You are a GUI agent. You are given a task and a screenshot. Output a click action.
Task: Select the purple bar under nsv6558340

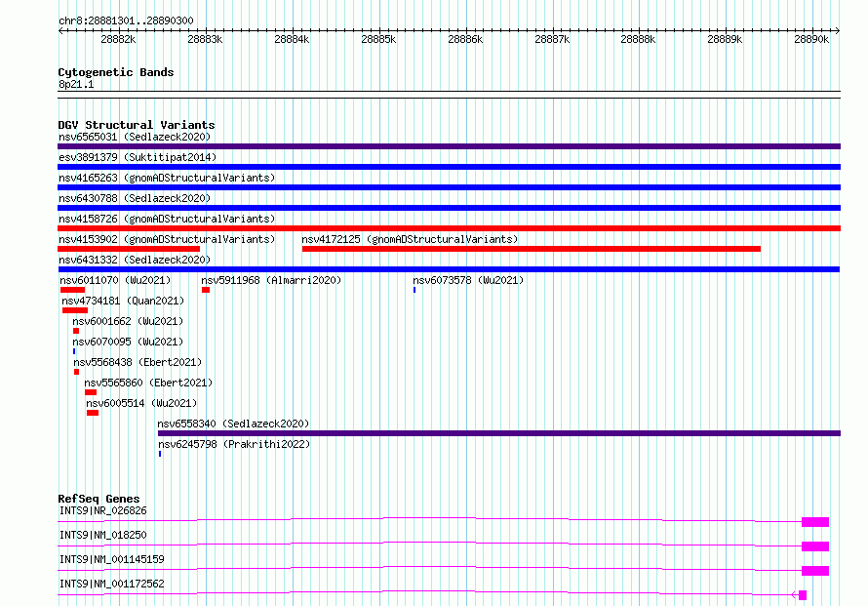(499, 433)
